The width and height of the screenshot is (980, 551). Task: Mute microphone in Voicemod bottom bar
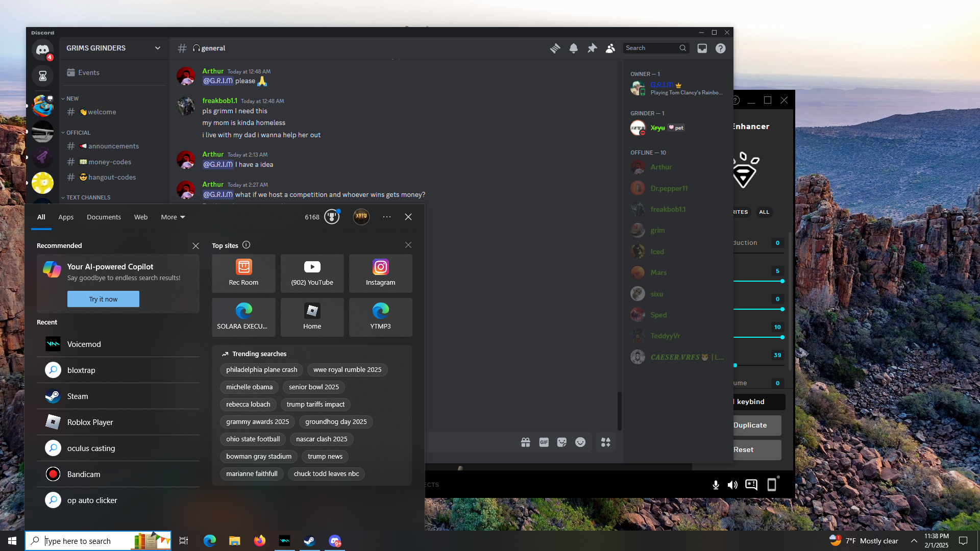716,485
